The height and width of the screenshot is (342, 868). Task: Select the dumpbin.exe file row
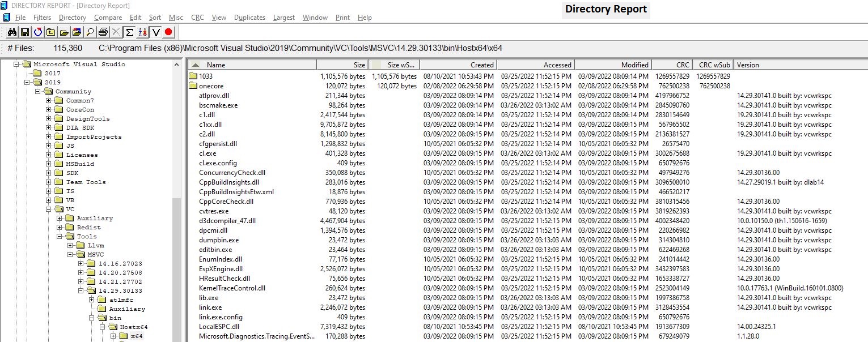pyautogui.click(x=527, y=240)
